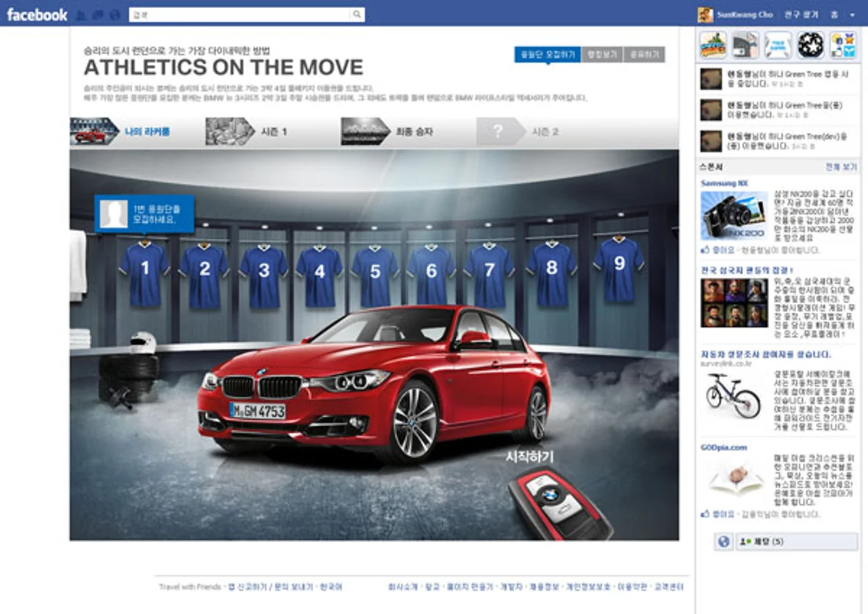The height and width of the screenshot is (614, 868).
Task: Open the GODpia book ad image
Action: coord(736,479)
